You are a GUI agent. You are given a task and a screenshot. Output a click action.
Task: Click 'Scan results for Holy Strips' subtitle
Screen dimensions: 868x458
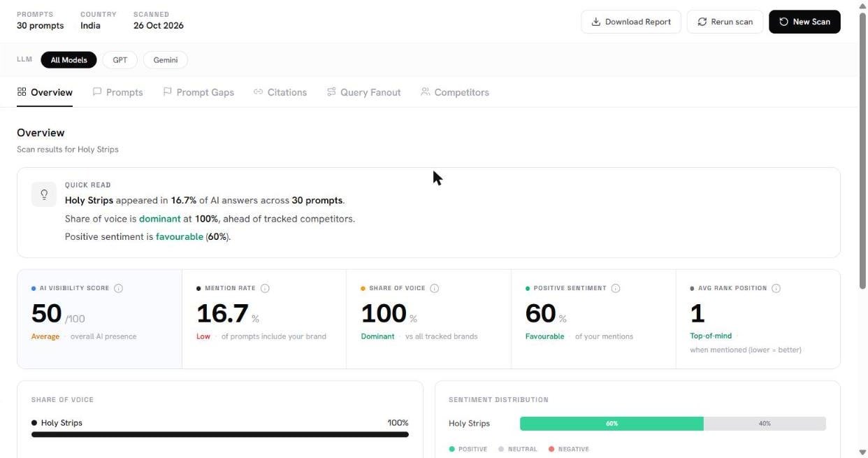point(68,150)
